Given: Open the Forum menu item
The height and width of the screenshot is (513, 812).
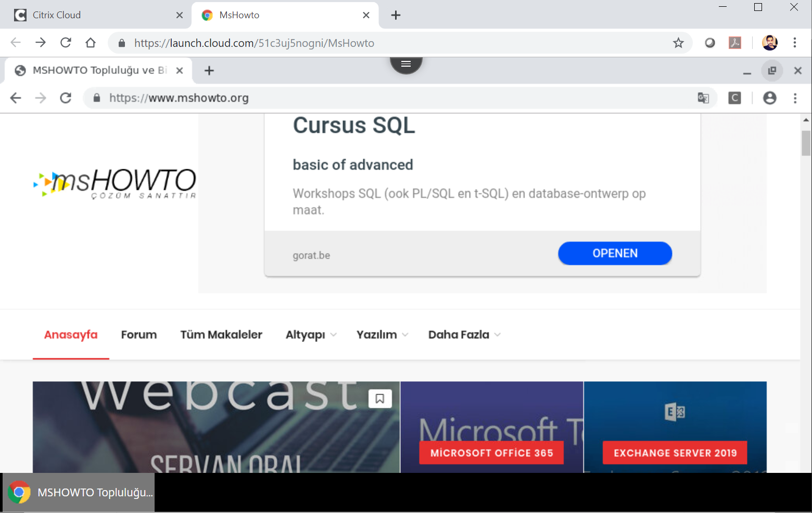Looking at the screenshot, I should coord(139,334).
